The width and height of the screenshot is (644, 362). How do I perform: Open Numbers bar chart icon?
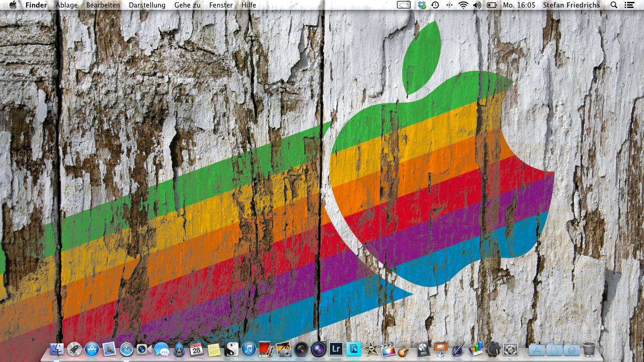coord(475,349)
